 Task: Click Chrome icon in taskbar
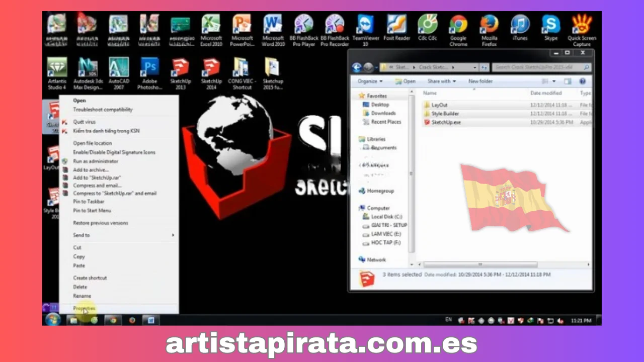click(x=113, y=320)
